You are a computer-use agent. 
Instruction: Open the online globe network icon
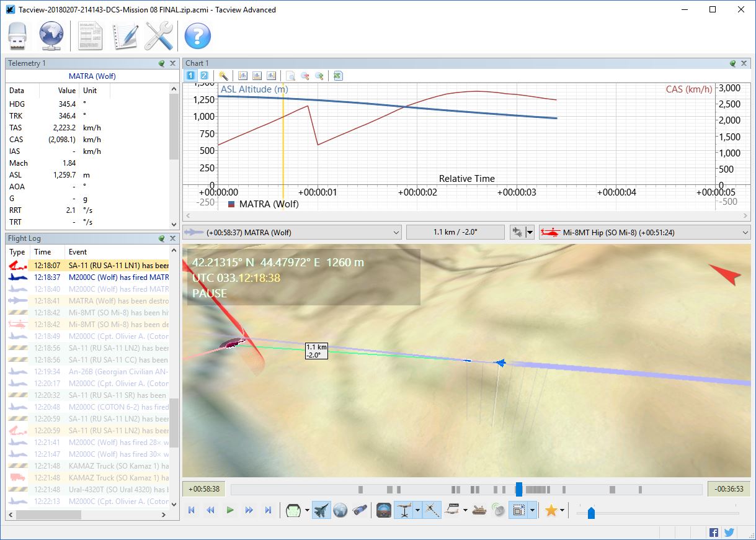pos(51,36)
